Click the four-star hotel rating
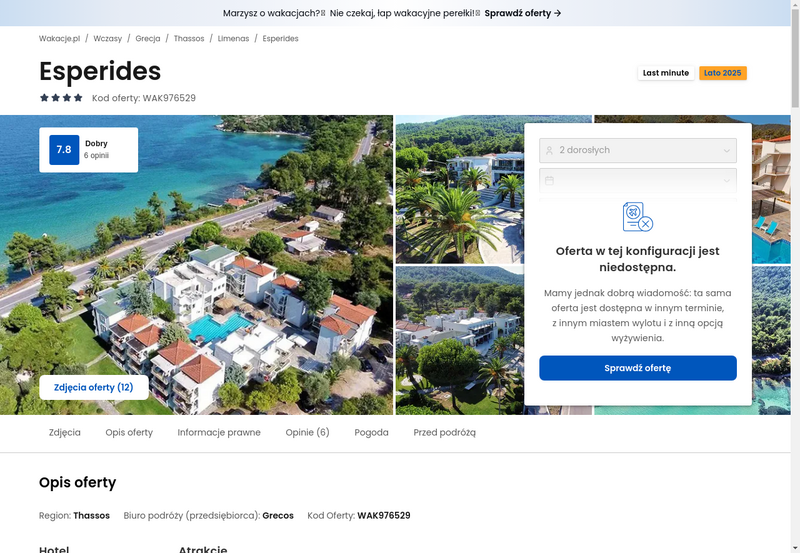This screenshot has width=800, height=553. [x=61, y=97]
